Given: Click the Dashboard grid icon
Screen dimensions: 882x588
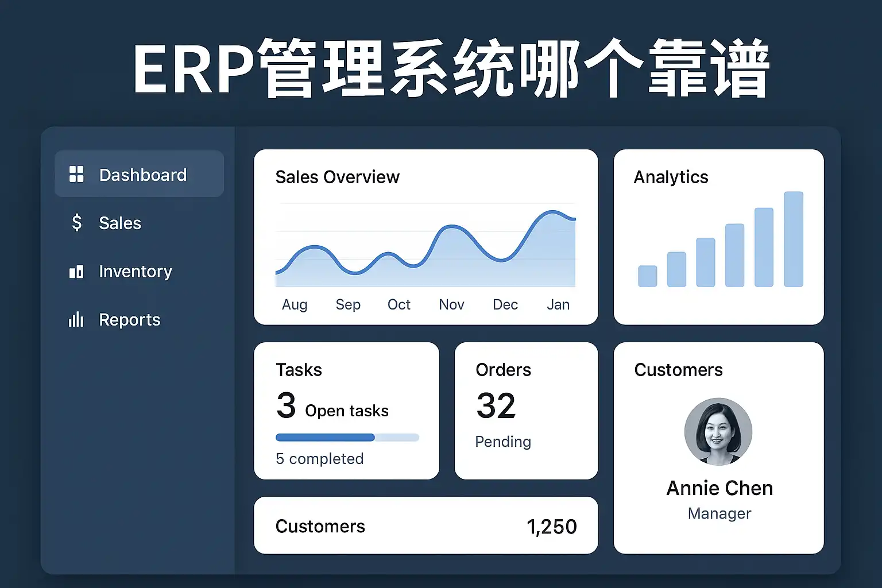Looking at the screenshot, I should [x=76, y=174].
